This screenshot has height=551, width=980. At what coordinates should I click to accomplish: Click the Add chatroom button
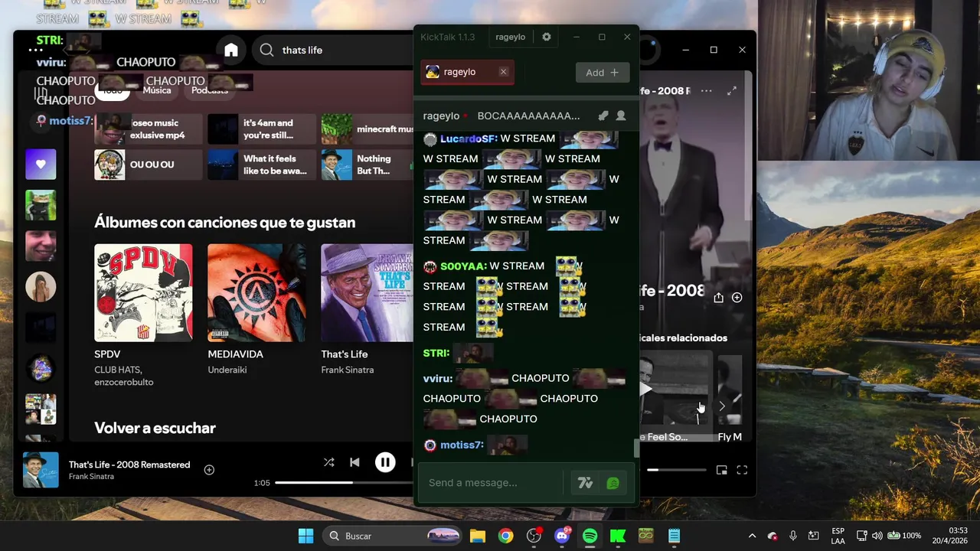click(603, 72)
